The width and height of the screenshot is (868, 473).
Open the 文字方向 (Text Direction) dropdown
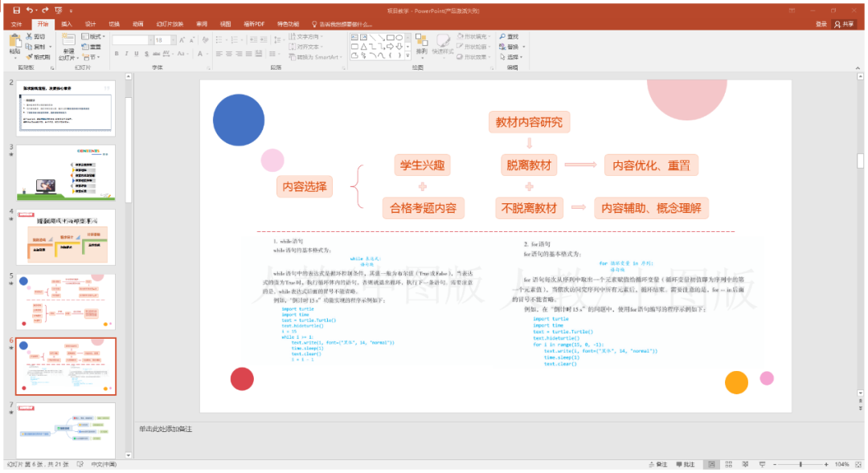click(x=306, y=36)
